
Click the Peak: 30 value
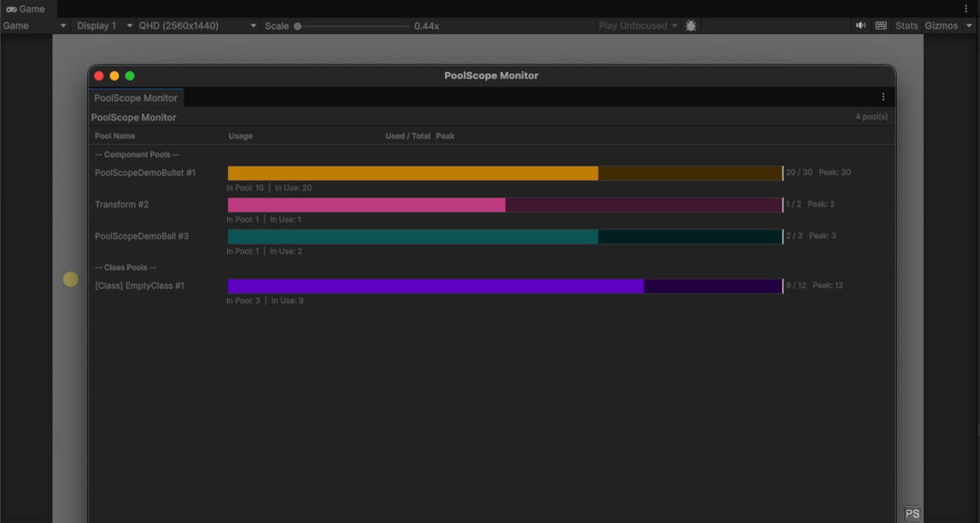click(x=835, y=172)
